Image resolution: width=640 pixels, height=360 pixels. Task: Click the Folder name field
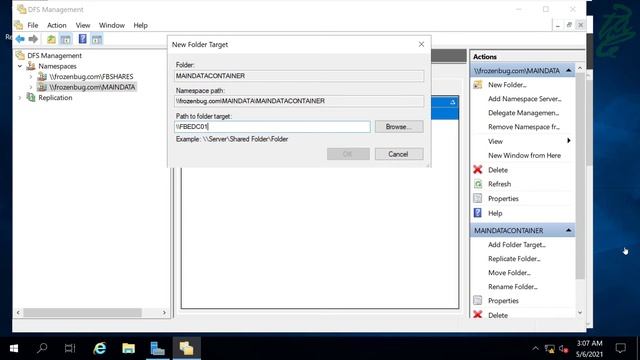[299, 76]
